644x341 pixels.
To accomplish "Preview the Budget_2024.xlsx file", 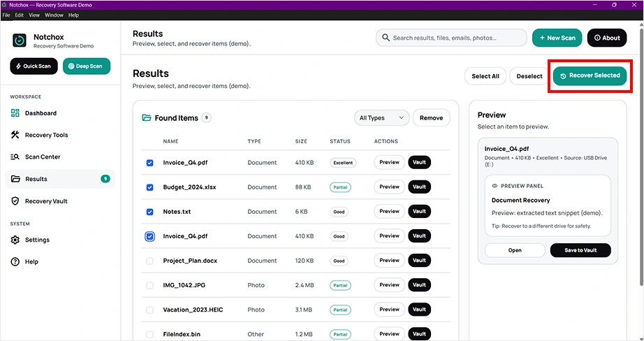I will (389, 187).
